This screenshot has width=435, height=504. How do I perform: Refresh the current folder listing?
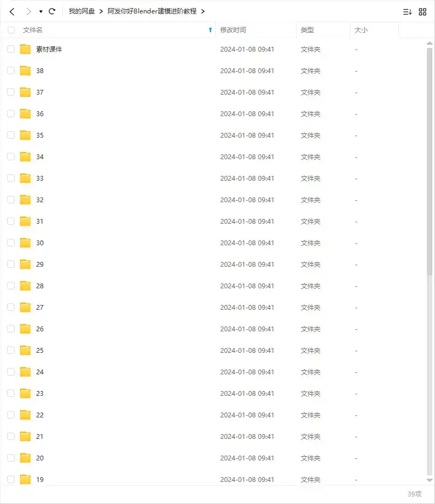52,11
